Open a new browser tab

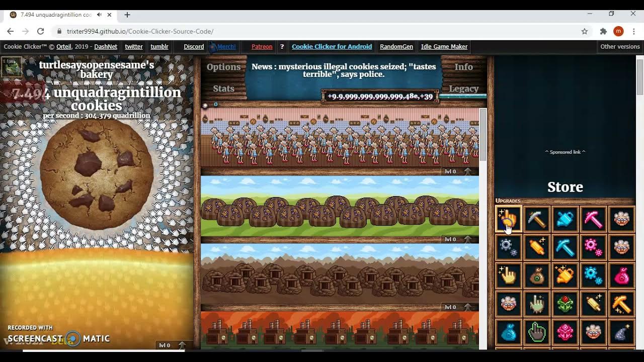(x=127, y=15)
